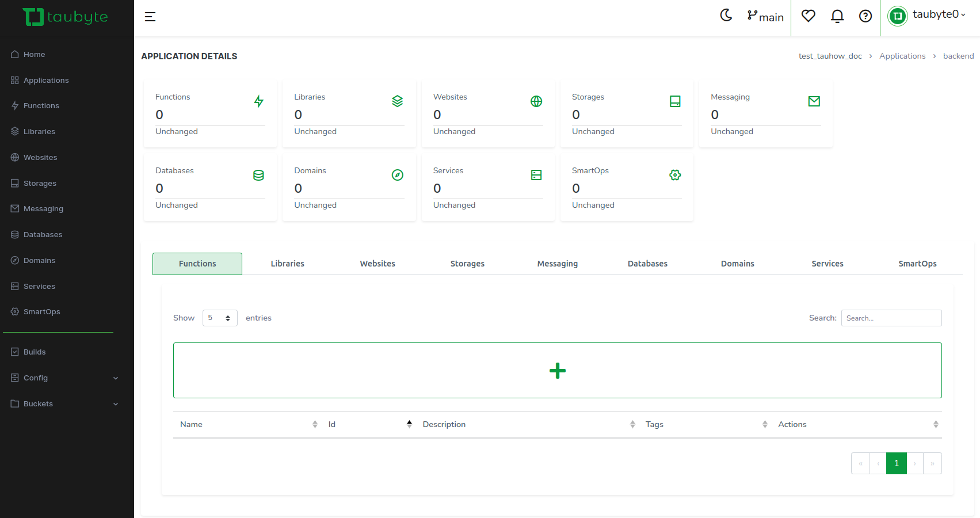
Task: Click the envelope icon on the Messaging card
Action: pos(814,101)
